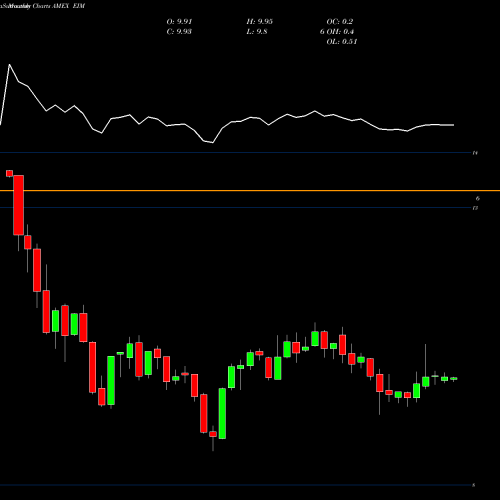Image resolution: width=500 pixels, height=500 pixels.
Task: Click the '8' price axis label at bottom
Action: 474,485
